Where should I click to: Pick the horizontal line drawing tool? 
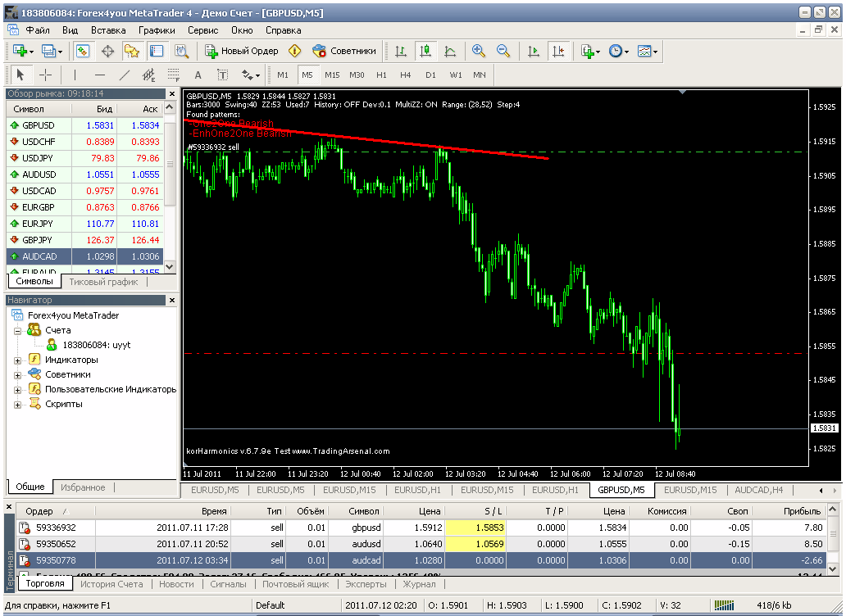click(x=100, y=75)
